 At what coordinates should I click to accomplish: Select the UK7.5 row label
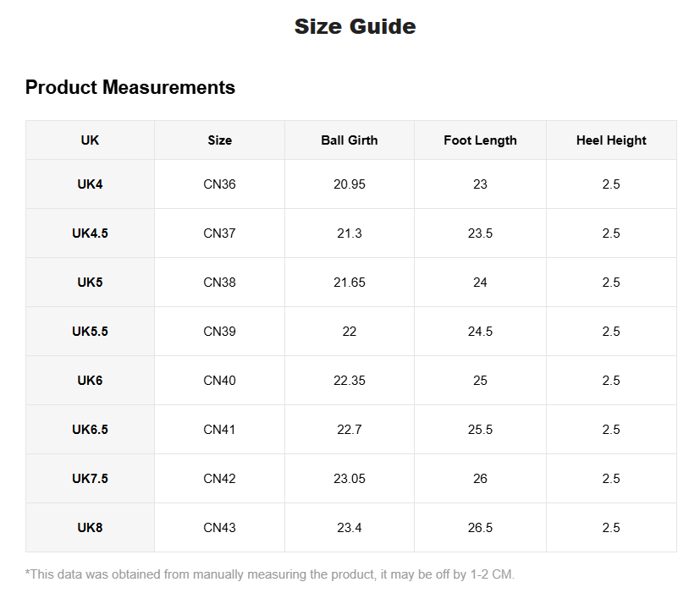(x=90, y=479)
